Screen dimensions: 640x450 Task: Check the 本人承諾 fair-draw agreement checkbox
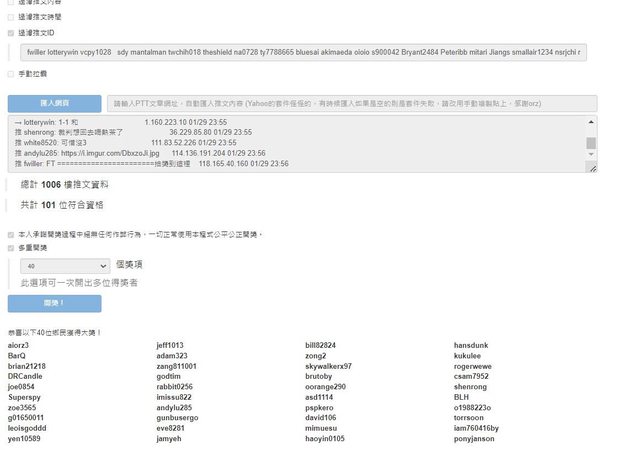[11, 234]
